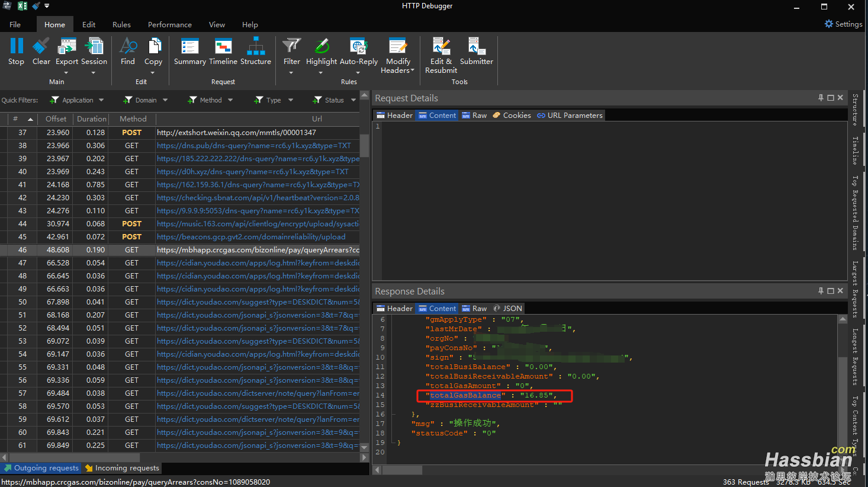
Task: Close the Request Details panel
Action: [840, 98]
